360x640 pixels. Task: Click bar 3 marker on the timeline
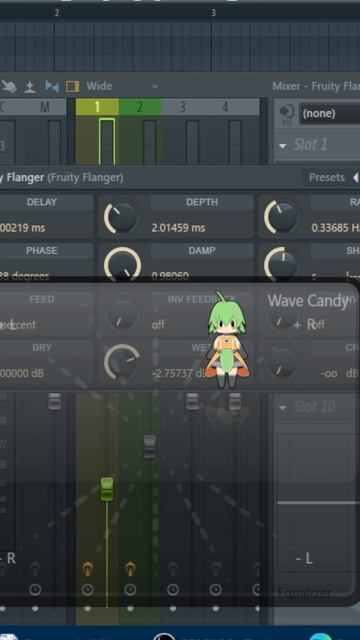(213, 13)
